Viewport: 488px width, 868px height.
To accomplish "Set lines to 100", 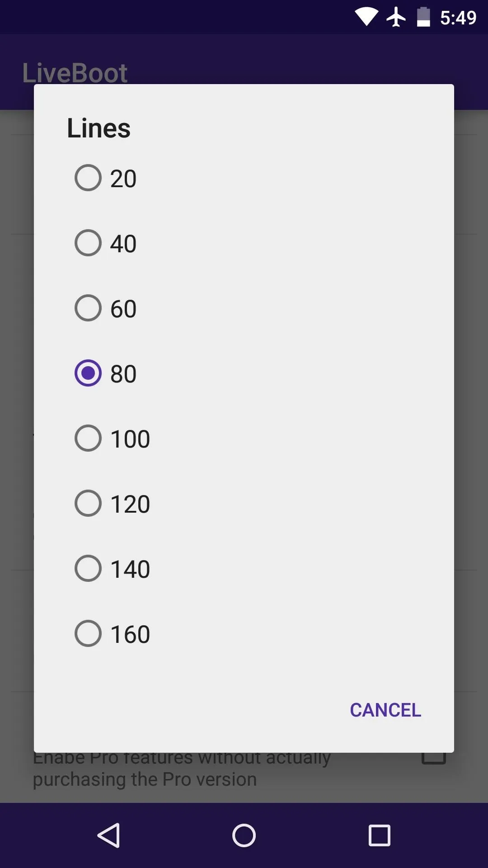I will (x=88, y=438).
